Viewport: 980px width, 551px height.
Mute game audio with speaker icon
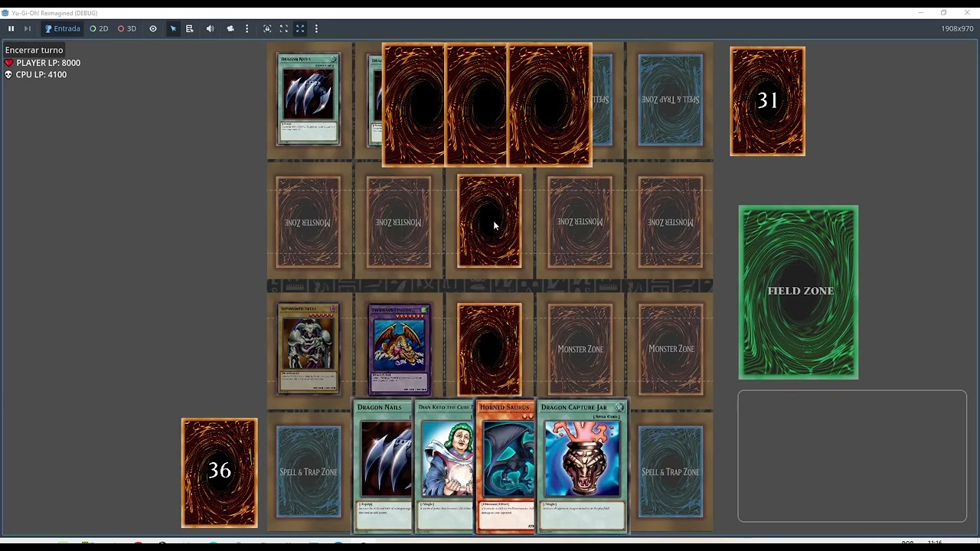(210, 28)
